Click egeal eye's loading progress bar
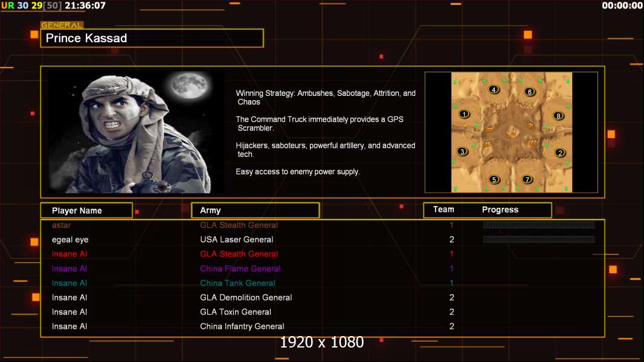This screenshot has height=362, width=644. (x=539, y=240)
